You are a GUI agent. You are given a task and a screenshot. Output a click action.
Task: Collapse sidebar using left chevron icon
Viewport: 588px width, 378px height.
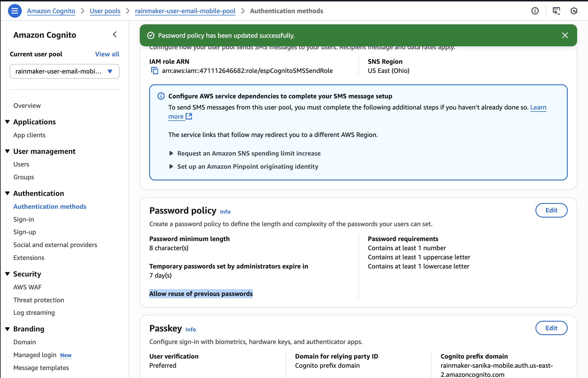tap(115, 34)
